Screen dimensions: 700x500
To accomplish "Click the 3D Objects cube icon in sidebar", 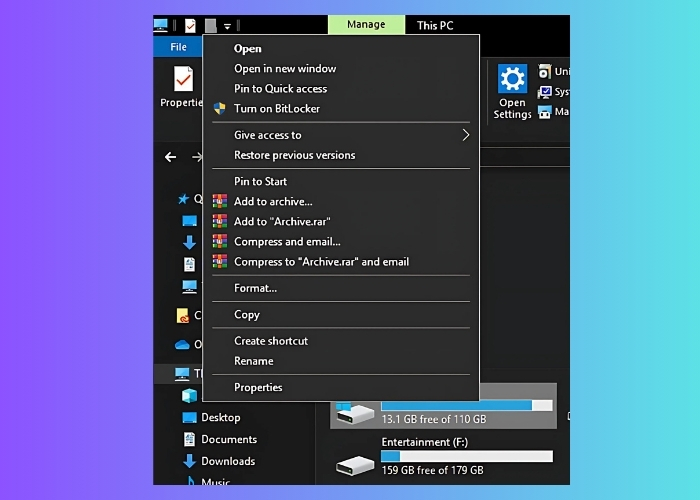I will [189, 395].
